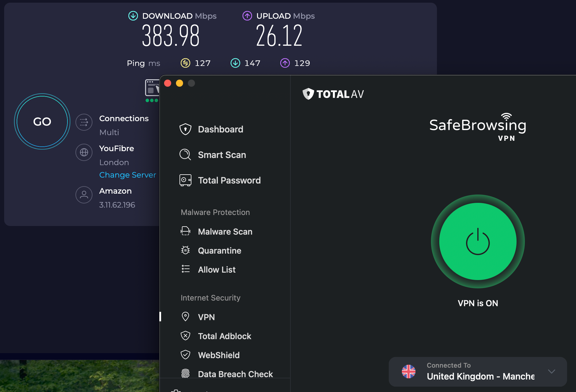The image size is (576, 392).
Task: Click the Internet Security section header
Action: click(x=210, y=298)
